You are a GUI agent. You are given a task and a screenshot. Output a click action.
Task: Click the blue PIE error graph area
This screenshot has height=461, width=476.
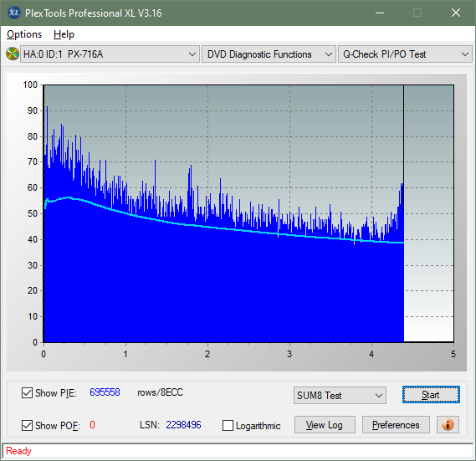pos(223,285)
